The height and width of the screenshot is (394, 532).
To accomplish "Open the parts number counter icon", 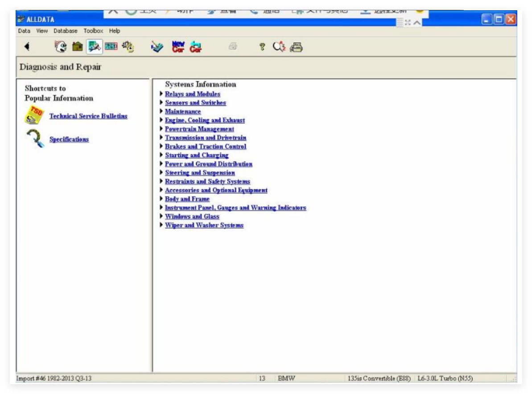I will pyautogui.click(x=111, y=46).
